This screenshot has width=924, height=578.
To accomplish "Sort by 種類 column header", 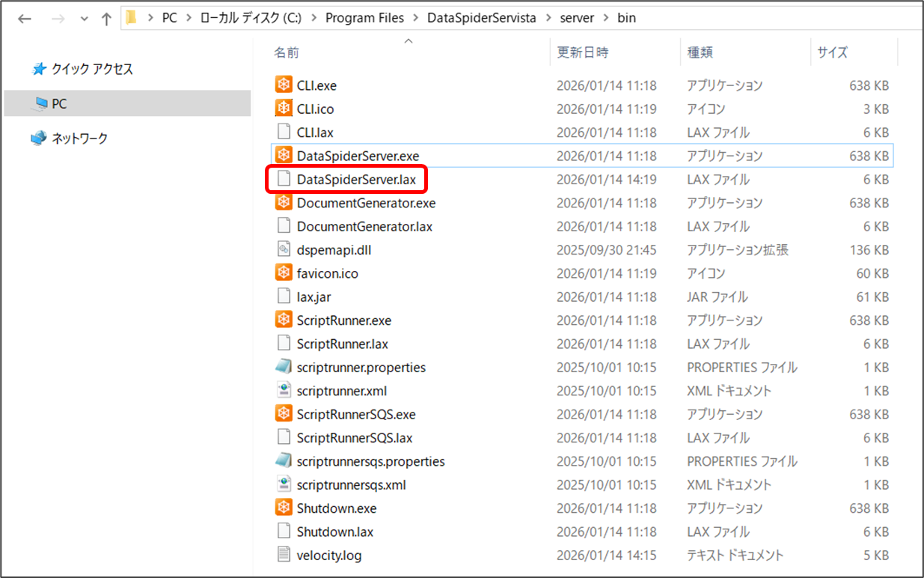I will click(700, 52).
